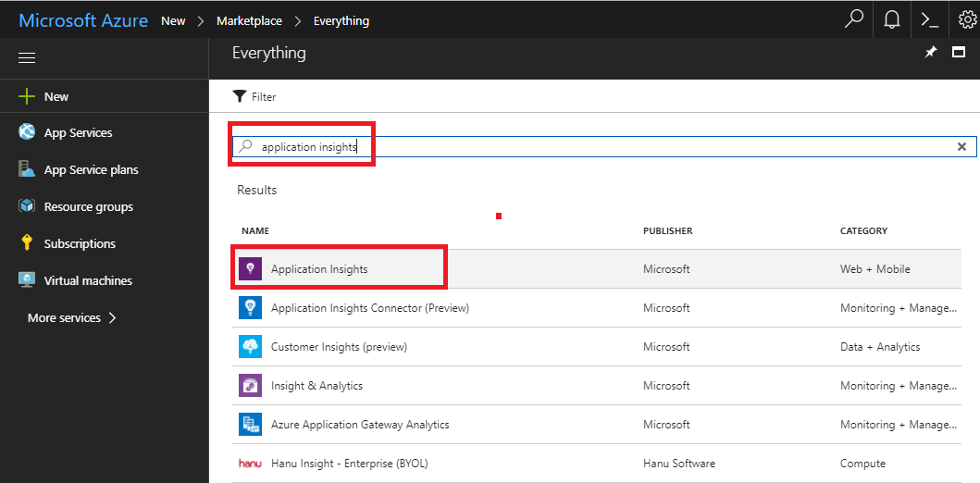Click the Results heading
The image size is (980, 483).
[257, 190]
